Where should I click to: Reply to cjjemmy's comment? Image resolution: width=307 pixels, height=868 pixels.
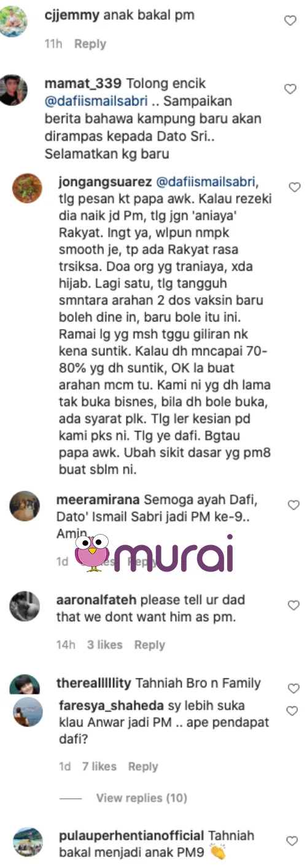pos(90,44)
